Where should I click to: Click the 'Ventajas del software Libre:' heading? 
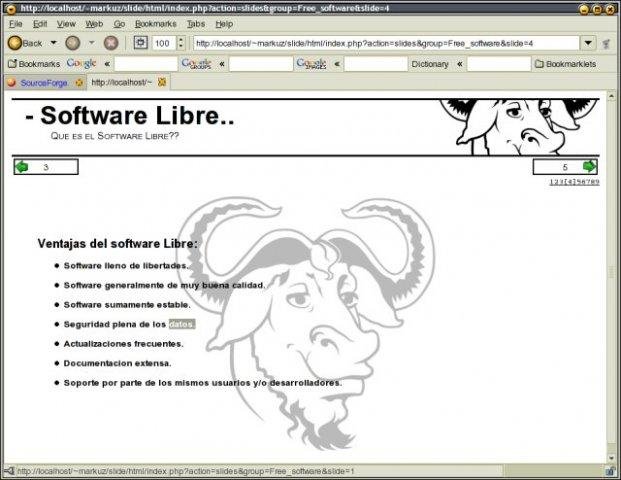117,244
